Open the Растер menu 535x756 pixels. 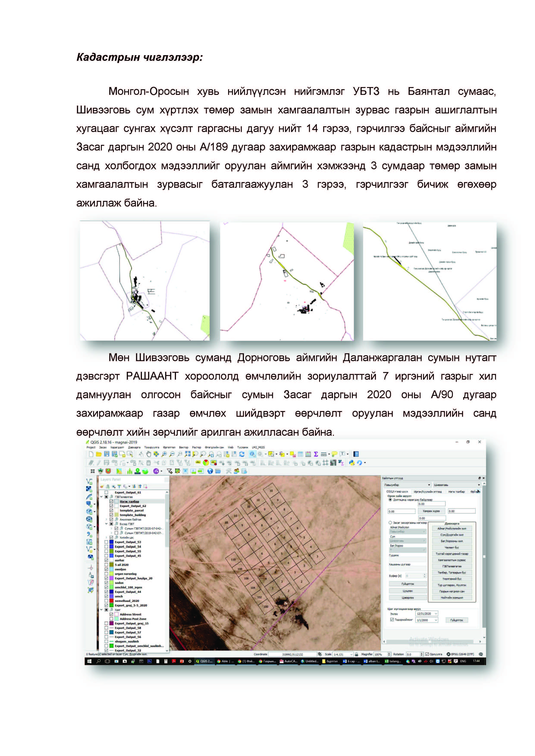pyautogui.click(x=197, y=448)
